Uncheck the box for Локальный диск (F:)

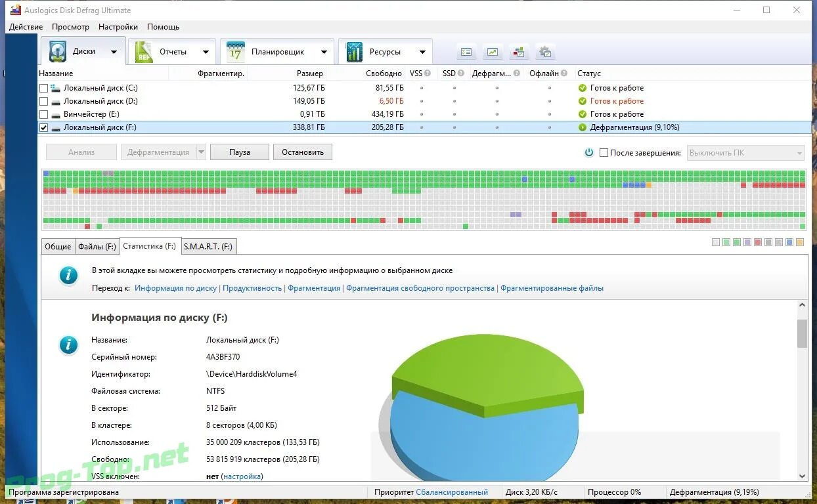coord(44,127)
